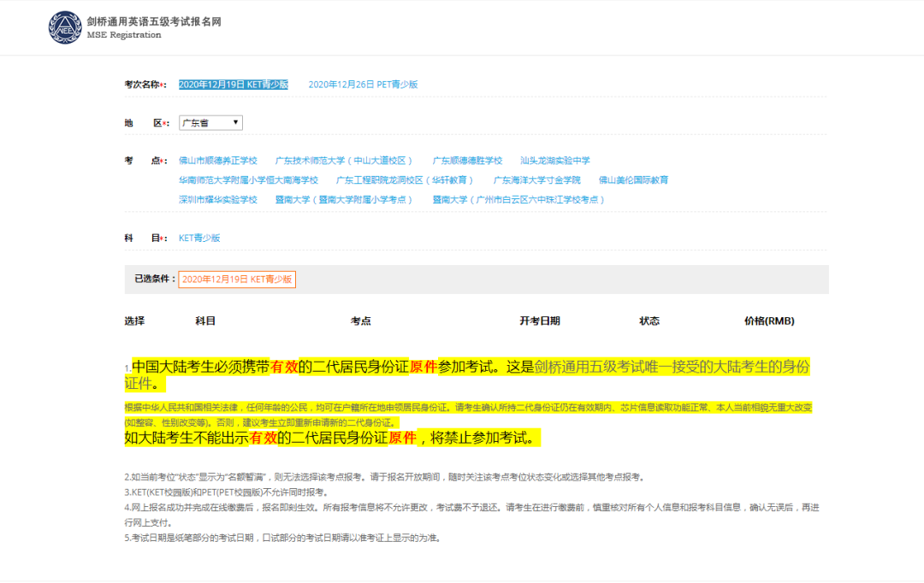Click notice 5 about 考试日期是纸笔部分
This screenshot has height=583, width=924.
click(x=283, y=538)
